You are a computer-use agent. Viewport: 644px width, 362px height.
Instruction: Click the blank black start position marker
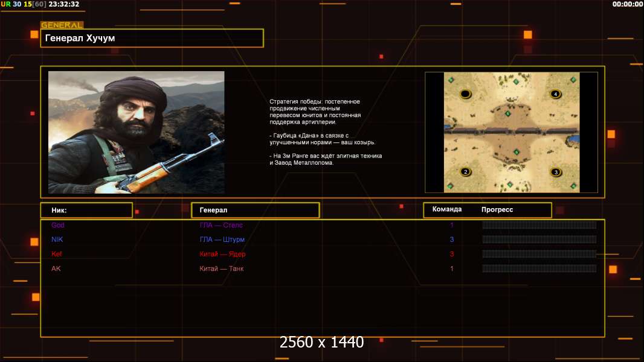coord(465,94)
